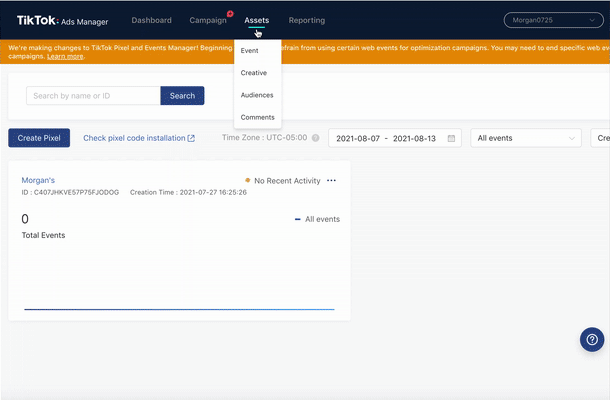Select Audiences from Assets menu
Image resolution: width=610 pixels, height=400 pixels.
[257, 95]
